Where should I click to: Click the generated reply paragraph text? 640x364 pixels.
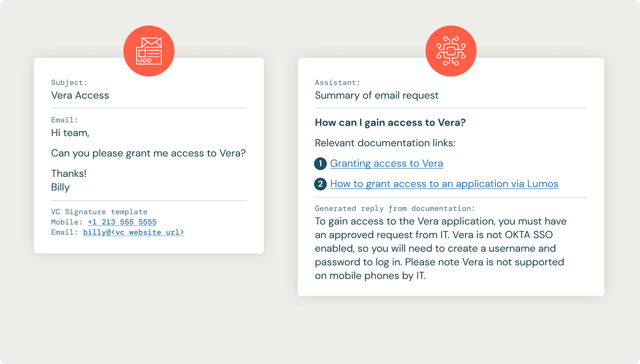[x=440, y=248]
